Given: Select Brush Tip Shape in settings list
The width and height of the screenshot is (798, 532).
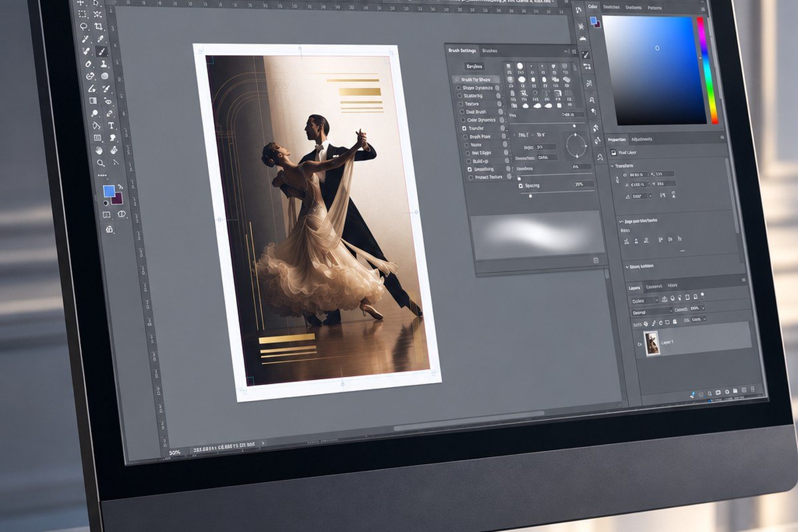Looking at the screenshot, I should (475, 79).
